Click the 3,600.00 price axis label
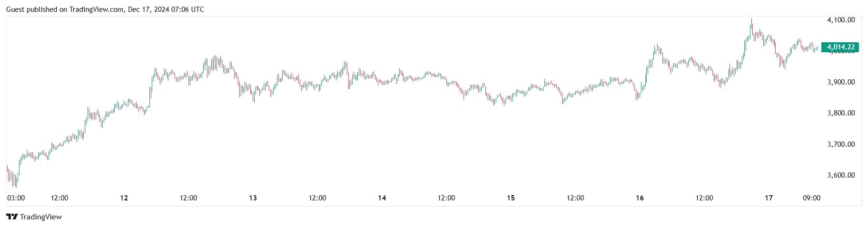868x227 pixels. coord(841,175)
